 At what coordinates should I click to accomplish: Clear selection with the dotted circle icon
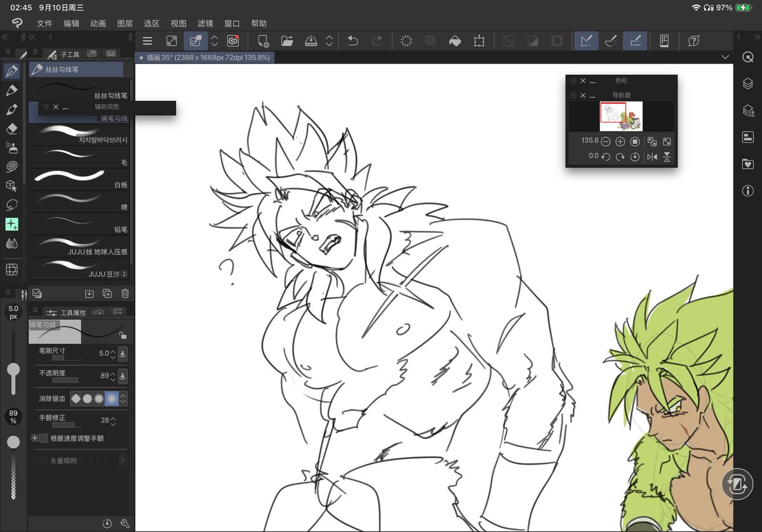[406, 41]
